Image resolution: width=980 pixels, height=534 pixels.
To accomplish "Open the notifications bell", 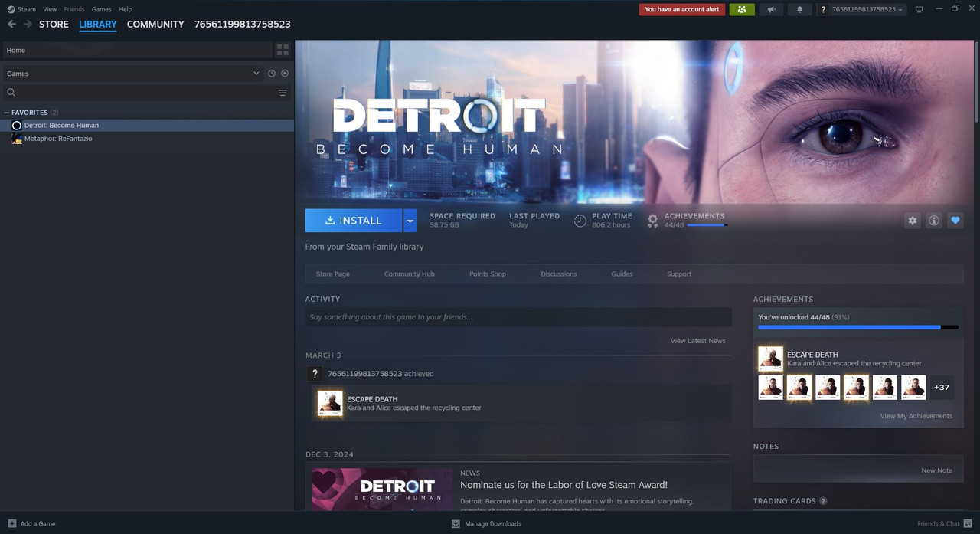I will pyautogui.click(x=800, y=9).
